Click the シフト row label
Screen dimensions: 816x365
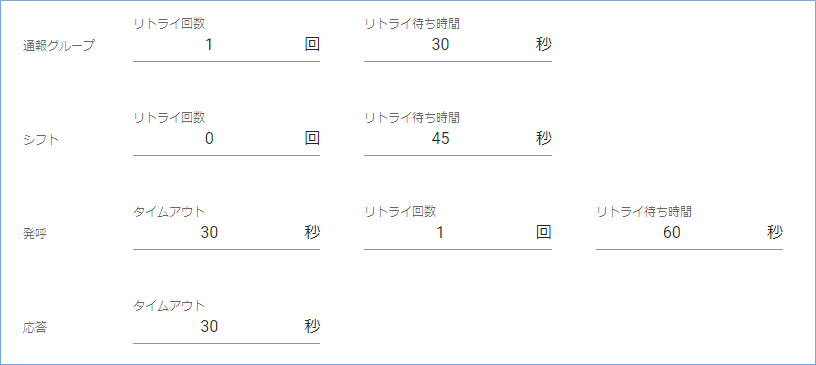point(41,140)
